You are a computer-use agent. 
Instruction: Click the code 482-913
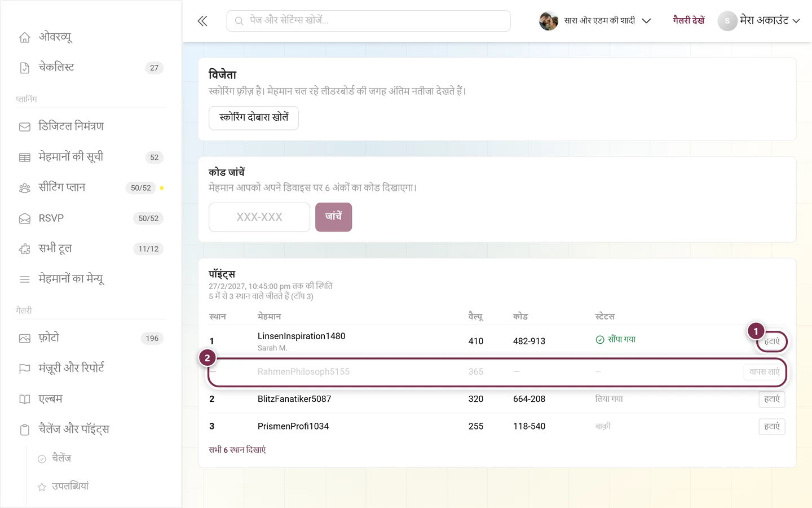529,341
